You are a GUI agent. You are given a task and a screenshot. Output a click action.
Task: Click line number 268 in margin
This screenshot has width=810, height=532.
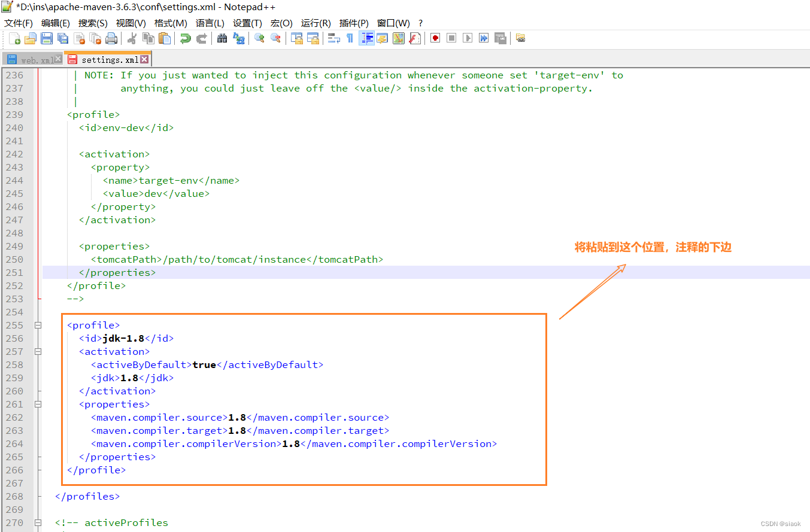(x=15, y=497)
